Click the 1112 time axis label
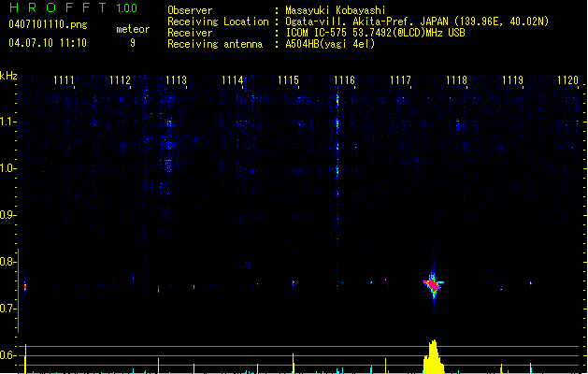This screenshot has height=374, width=588. coord(120,80)
